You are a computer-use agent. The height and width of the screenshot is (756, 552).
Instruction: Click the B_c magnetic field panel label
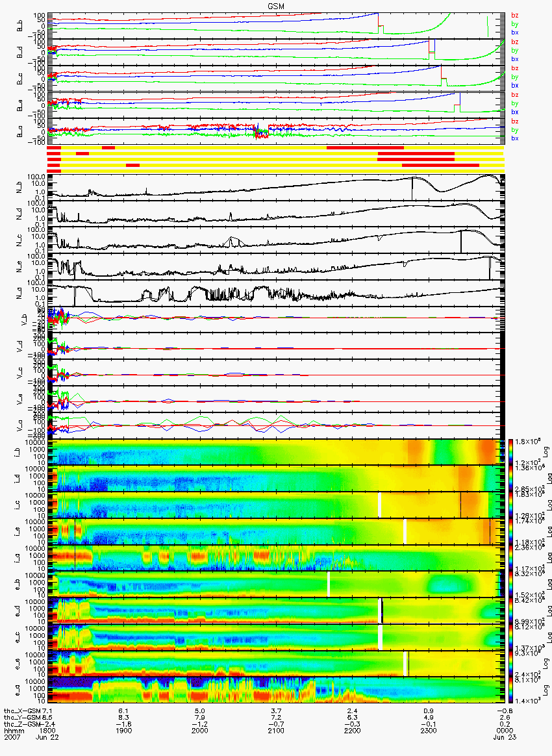point(19,79)
